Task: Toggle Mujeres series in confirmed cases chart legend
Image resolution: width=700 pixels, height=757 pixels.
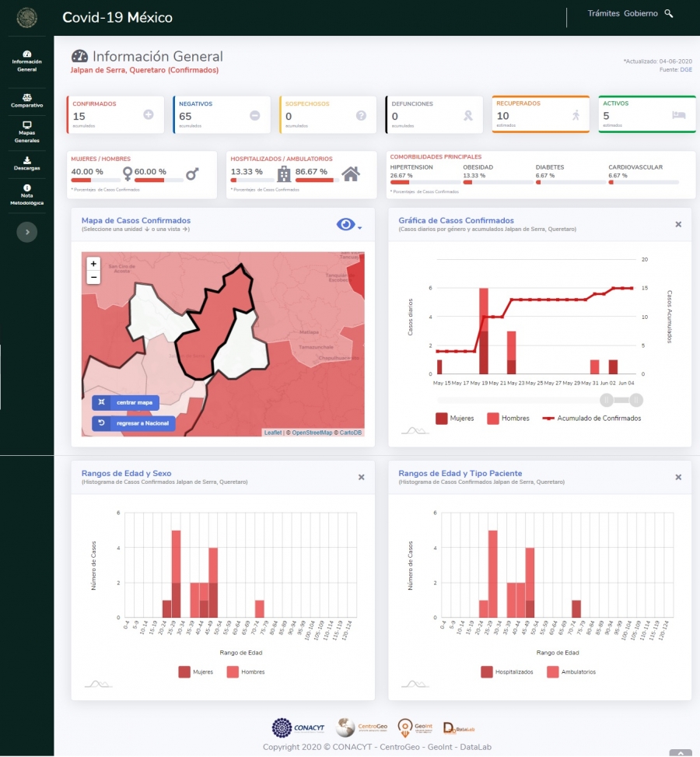Action: pyautogui.click(x=454, y=419)
